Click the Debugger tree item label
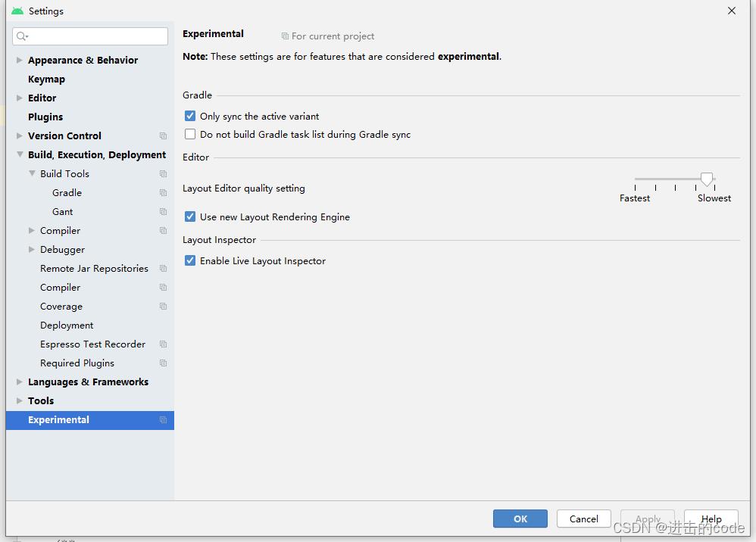 point(62,250)
